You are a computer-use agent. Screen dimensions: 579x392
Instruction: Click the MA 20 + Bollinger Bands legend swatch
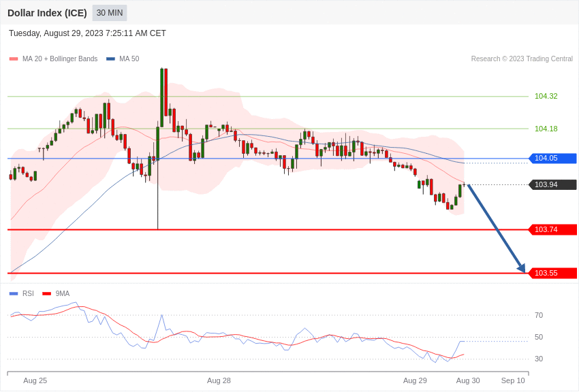[x=14, y=59]
